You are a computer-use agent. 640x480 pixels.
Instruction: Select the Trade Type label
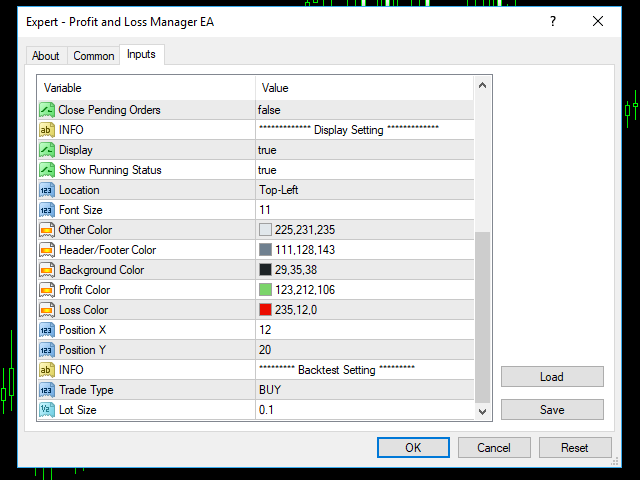click(86, 390)
